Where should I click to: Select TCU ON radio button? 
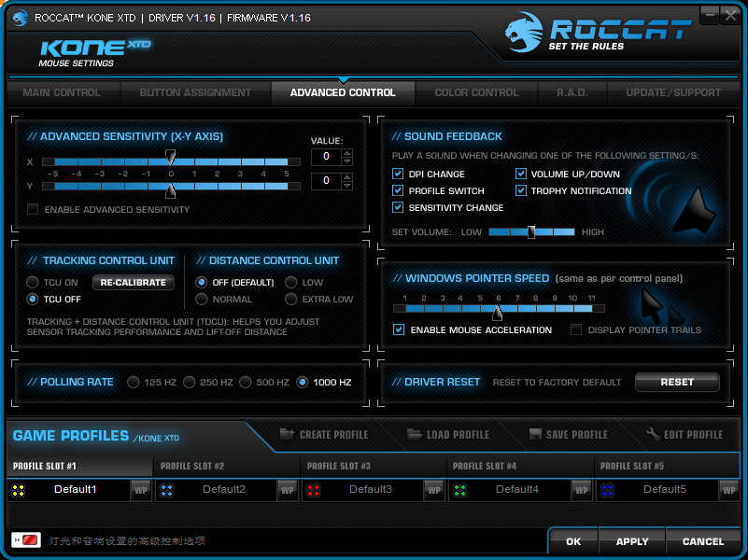[33, 282]
